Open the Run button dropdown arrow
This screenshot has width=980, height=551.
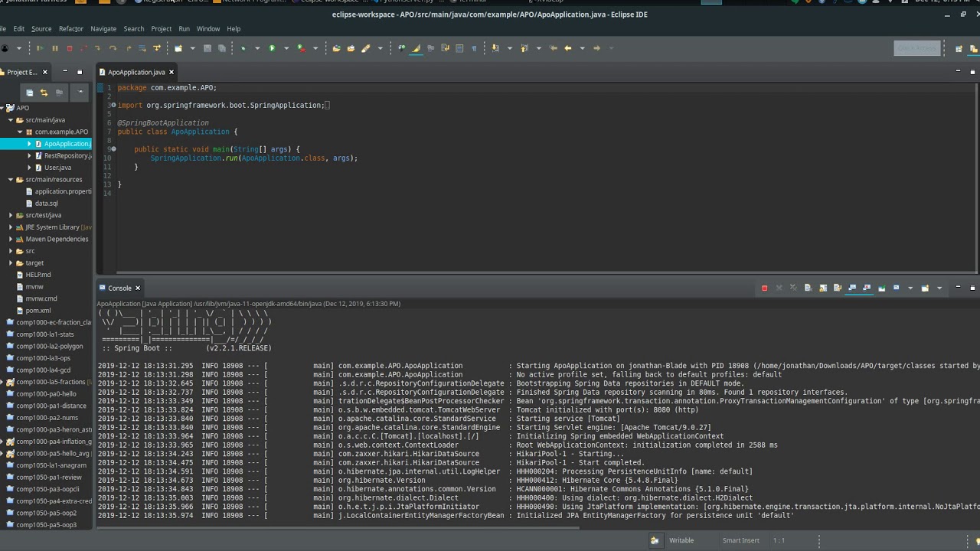[286, 48]
